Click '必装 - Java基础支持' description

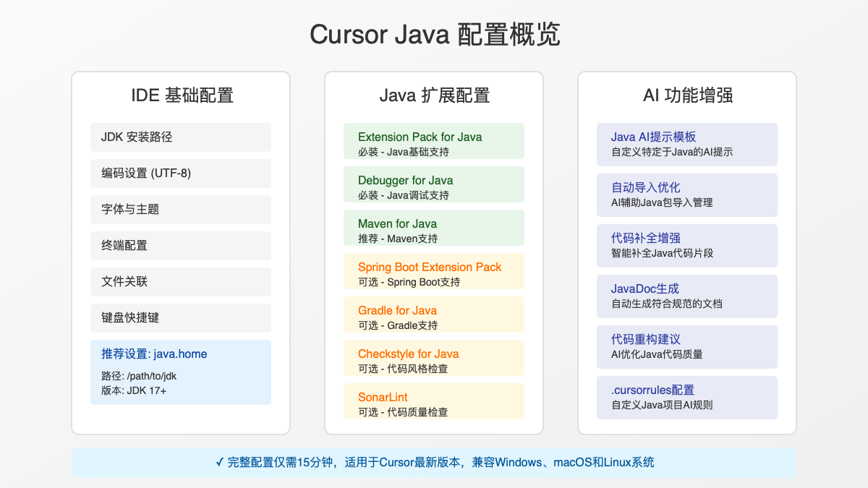[404, 152]
